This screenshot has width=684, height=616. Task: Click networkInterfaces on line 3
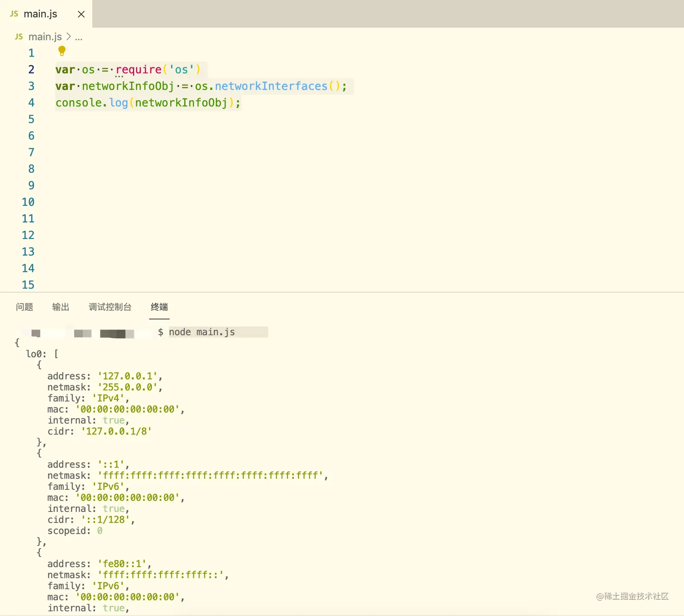(x=271, y=86)
